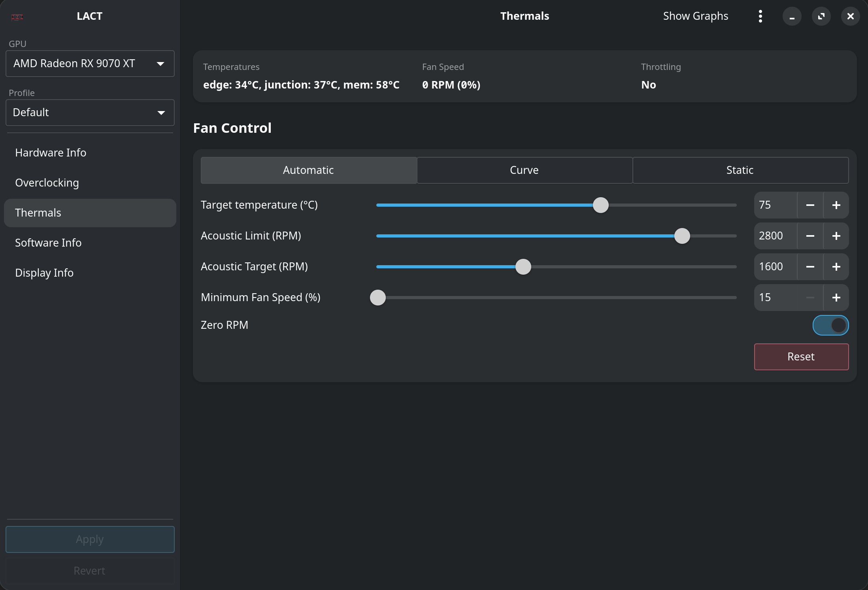The width and height of the screenshot is (868, 590).
Task: Toggle the Zero RPM switch
Action: point(830,325)
